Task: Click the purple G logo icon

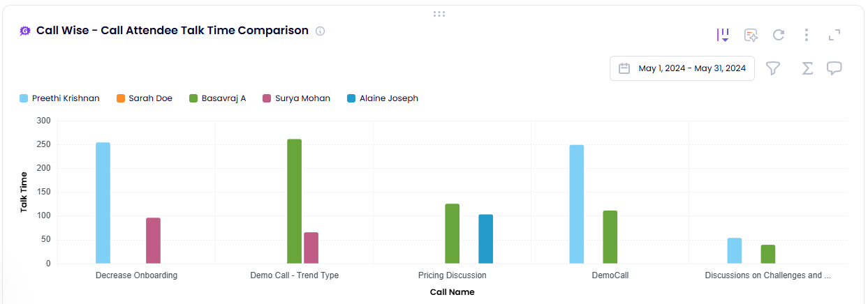Action: pos(25,31)
